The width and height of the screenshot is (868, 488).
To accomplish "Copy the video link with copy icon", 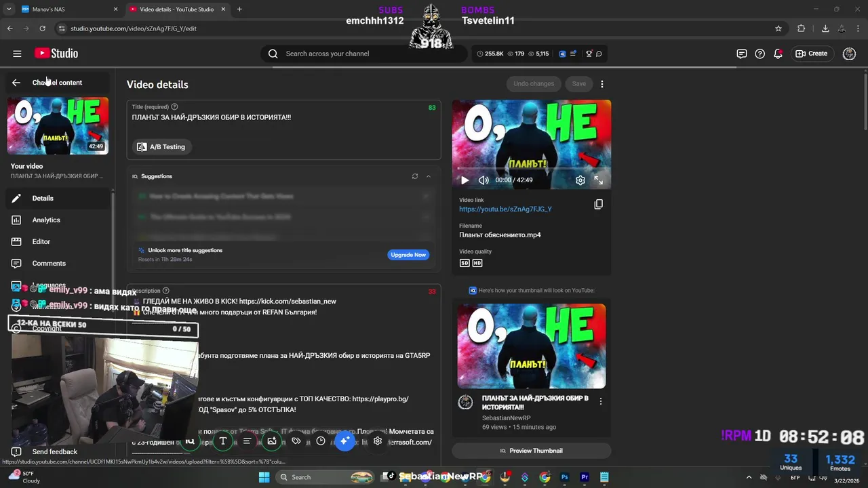I will (x=598, y=204).
